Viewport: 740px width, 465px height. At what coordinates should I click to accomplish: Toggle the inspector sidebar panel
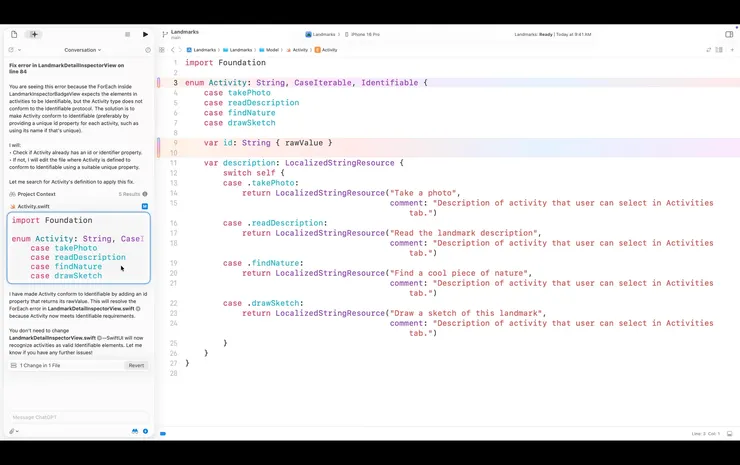click(729, 34)
